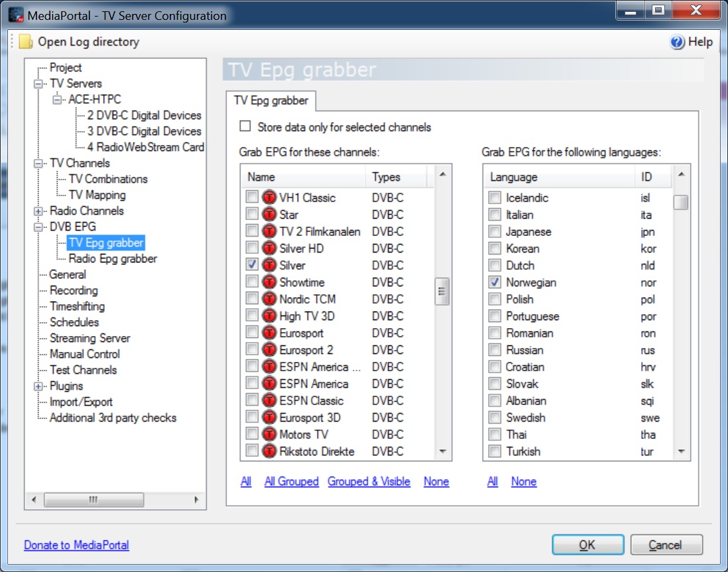Click the language list vertical scrollbar thumb
This screenshot has height=572, width=728.
point(681,202)
